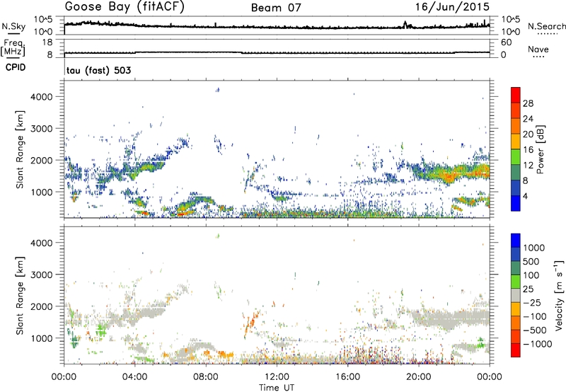Click the '08:00' time axis tick label
This screenshot has height=392, width=566.
(x=206, y=377)
